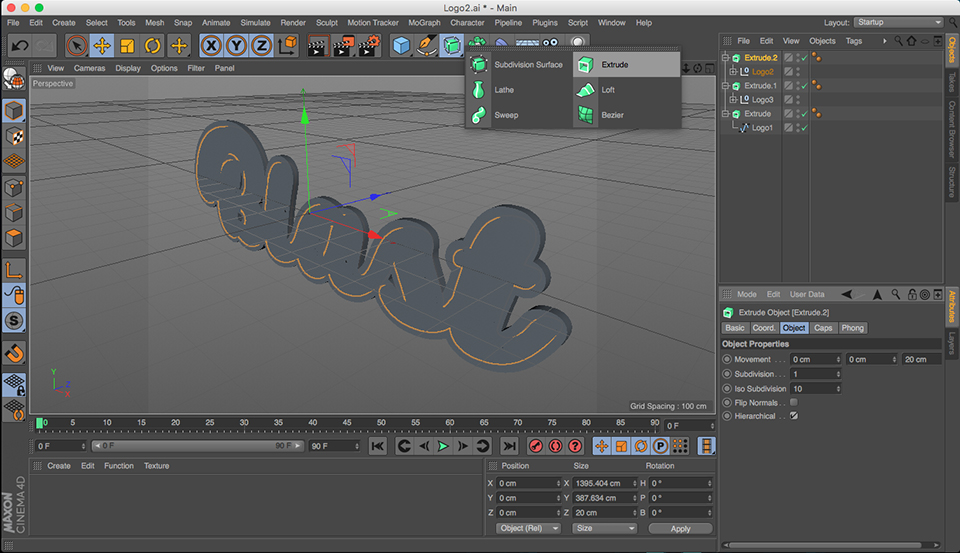Toggle the Y axis lock
Image resolution: width=960 pixels, height=553 pixels.
click(236, 45)
